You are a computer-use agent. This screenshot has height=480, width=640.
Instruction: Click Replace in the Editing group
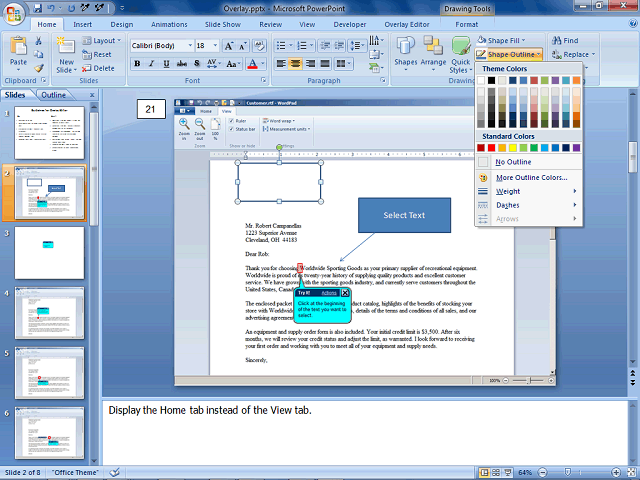[x=573, y=54]
